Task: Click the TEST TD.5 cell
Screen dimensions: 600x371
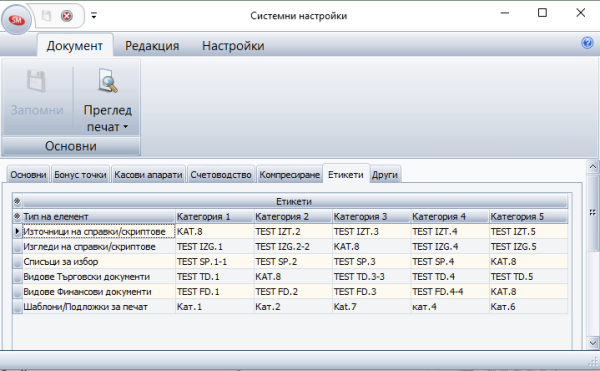Action: tap(528, 277)
